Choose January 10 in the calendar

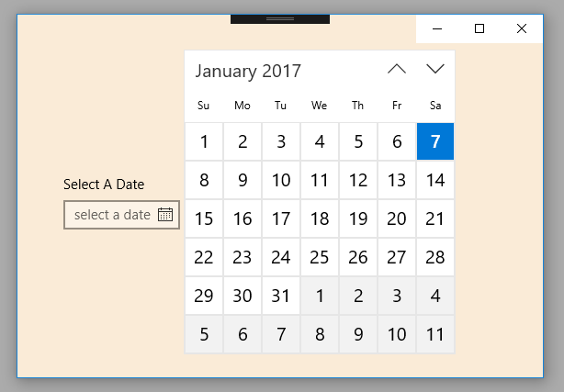[281, 180]
